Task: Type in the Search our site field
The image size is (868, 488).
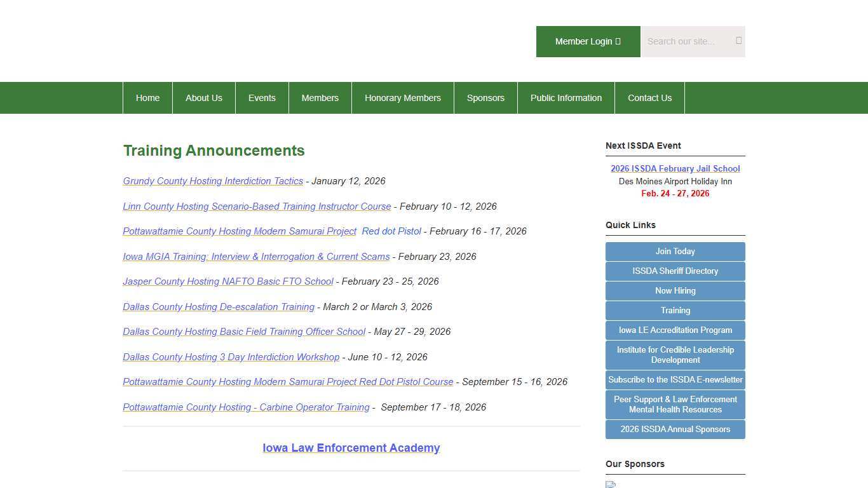Action: tap(686, 41)
